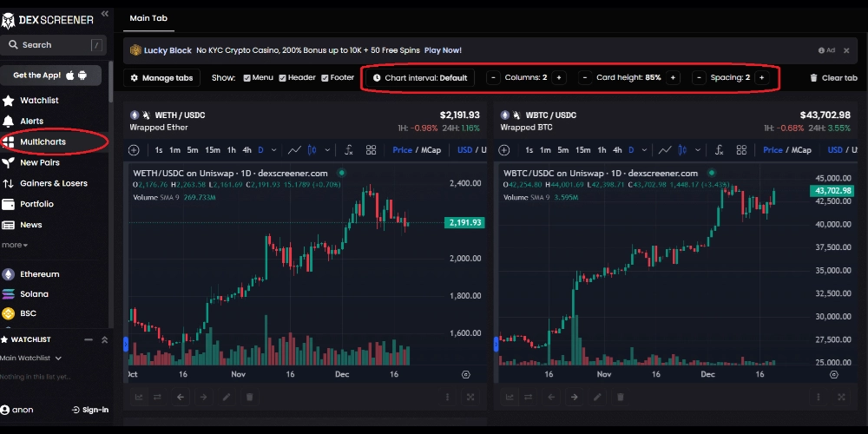Click the blue panel handle on the WETH chart
The width and height of the screenshot is (868, 434).
click(x=126, y=345)
